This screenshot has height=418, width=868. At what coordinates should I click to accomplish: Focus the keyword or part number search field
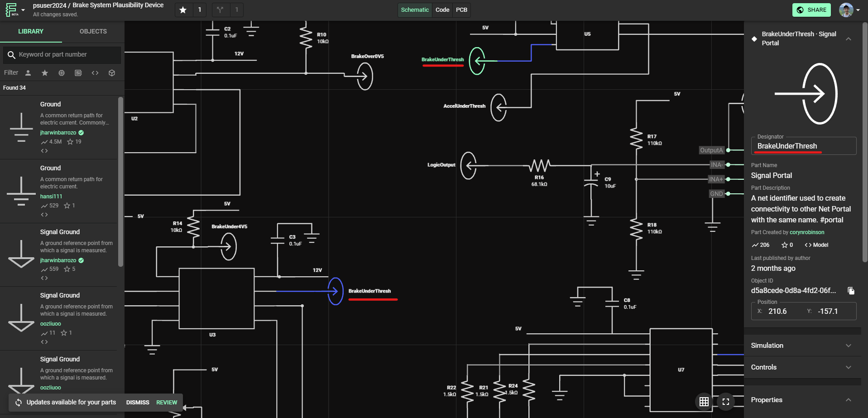click(62, 55)
